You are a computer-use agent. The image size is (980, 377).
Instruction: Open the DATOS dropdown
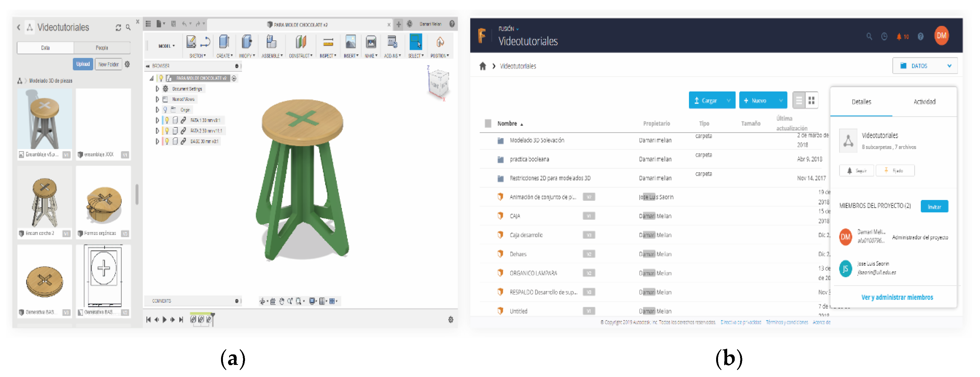pos(925,66)
